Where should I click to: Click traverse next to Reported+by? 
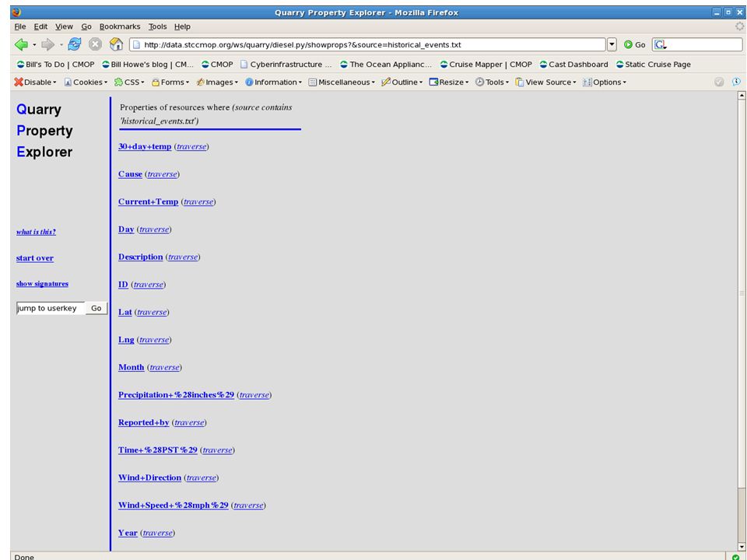[189, 423]
